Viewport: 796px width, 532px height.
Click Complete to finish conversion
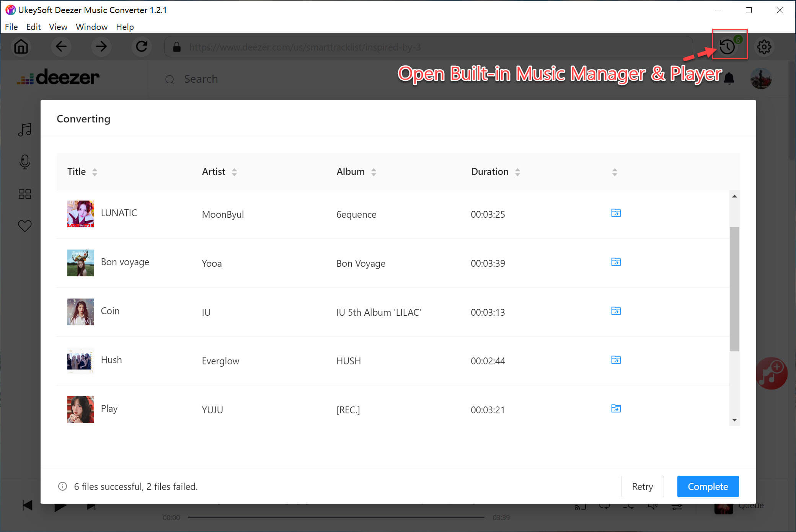pyautogui.click(x=708, y=486)
